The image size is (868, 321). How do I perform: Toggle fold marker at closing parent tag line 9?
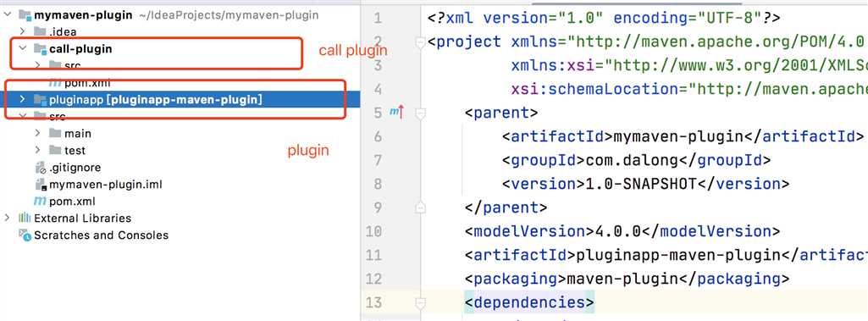pyautogui.click(x=421, y=208)
